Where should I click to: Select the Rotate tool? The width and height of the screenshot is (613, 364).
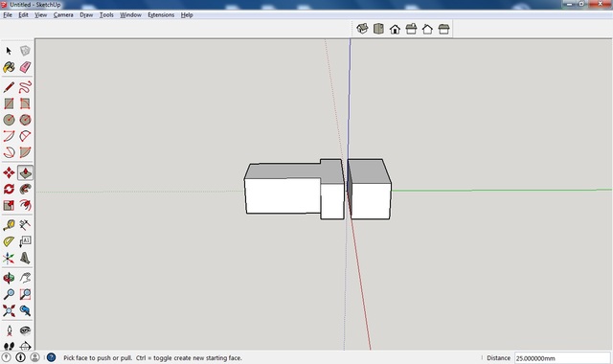9,189
